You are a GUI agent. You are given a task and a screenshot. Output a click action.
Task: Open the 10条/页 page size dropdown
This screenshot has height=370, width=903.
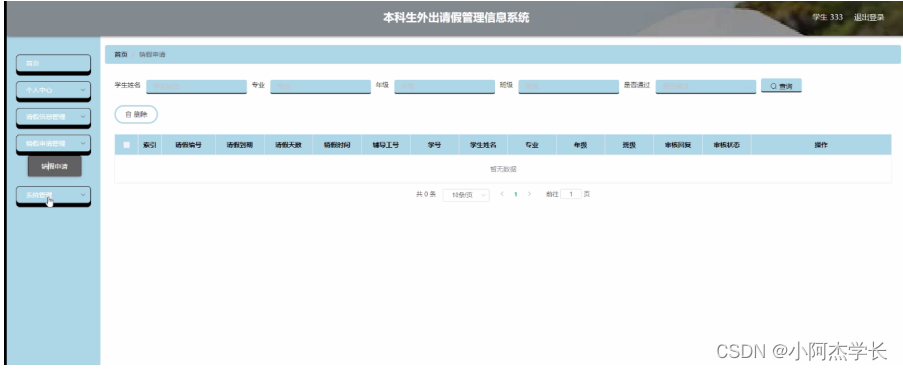(466, 195)
